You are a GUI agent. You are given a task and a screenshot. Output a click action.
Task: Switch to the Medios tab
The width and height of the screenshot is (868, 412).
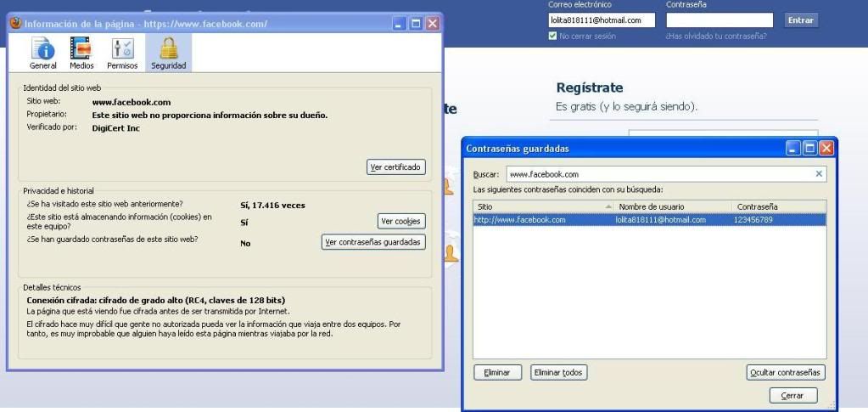coord(81,54)
